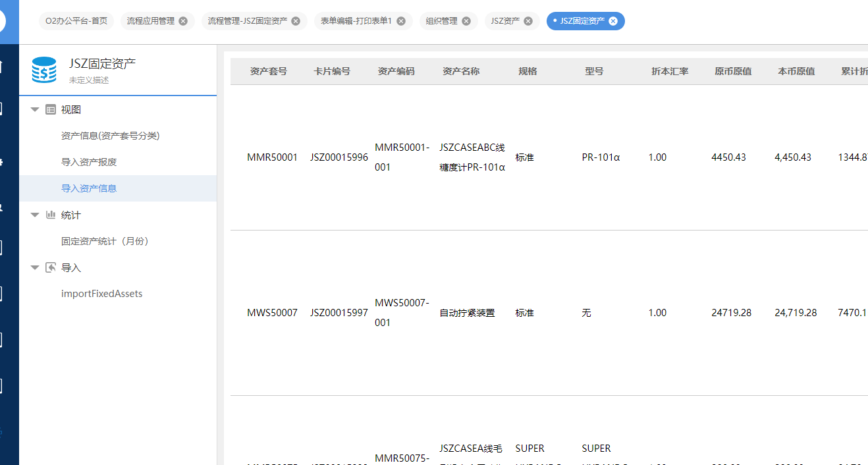Close the 流程管理-JSZ固定资产 tab
Image resolution: width=868 pixels, height=465 pixels.
coord(296,21)
